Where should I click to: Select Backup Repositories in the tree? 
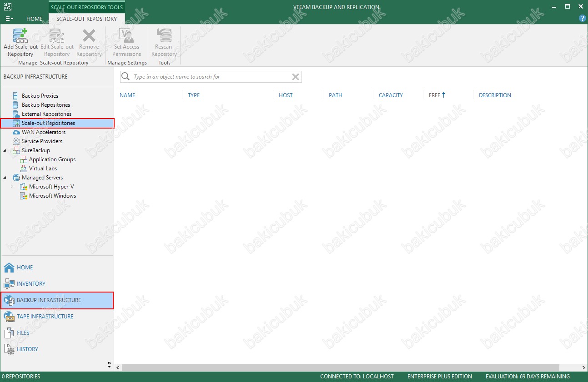pos(46,105)
